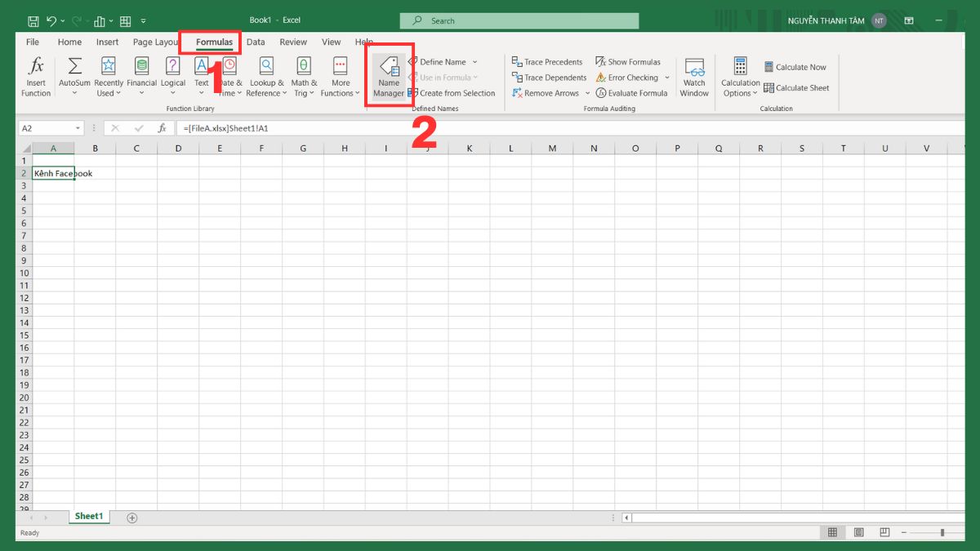980x551 pixels.
Task: Click Calculate Now
Action: point(795,67)
